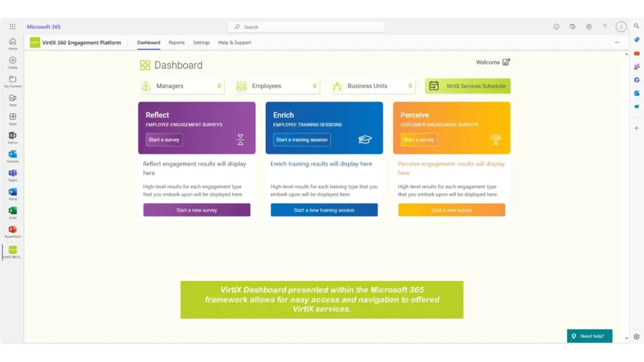Screen dimensions: 644x362
Task: Launch PowerPoint from the sidebar
Action: [x=13, y=231]
